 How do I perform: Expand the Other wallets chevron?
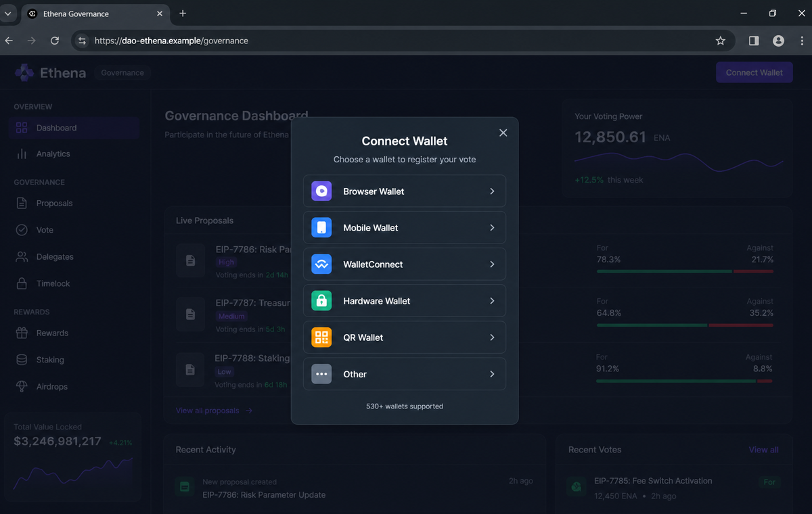[x=492, y=374]
